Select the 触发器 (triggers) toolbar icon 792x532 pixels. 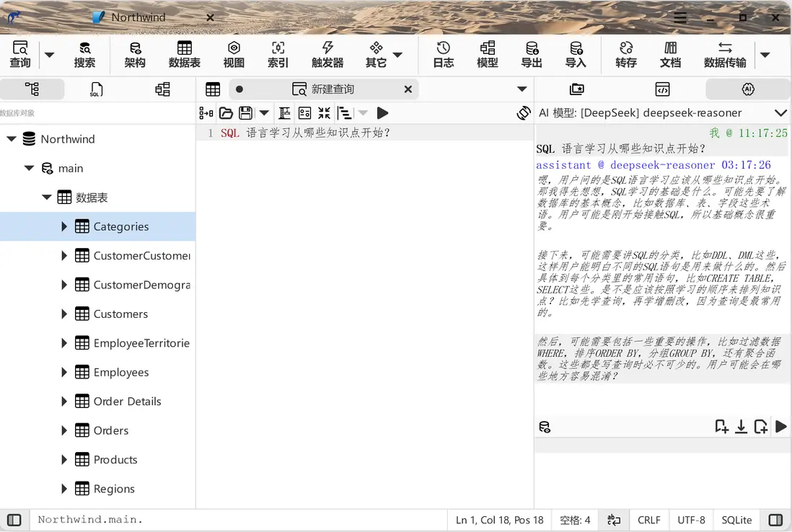point(327,54)
